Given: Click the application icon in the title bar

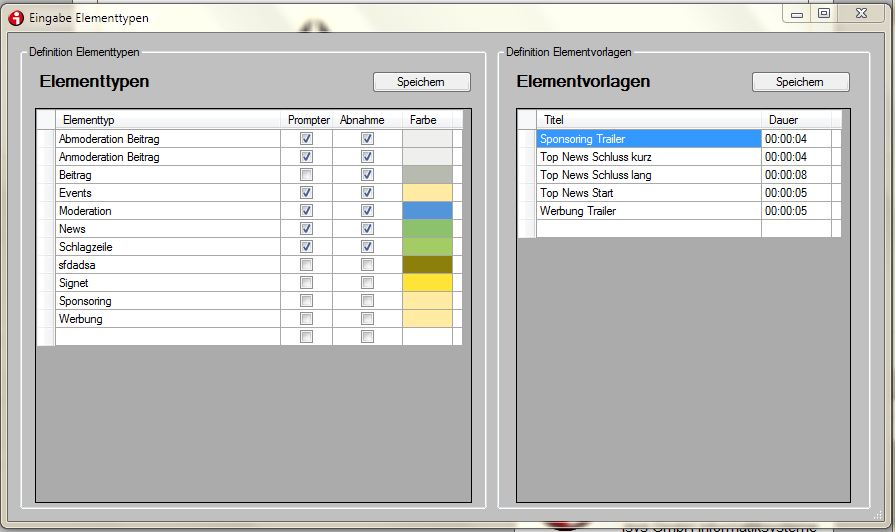Looking at the screenshot, I should [x=15, y=17].
